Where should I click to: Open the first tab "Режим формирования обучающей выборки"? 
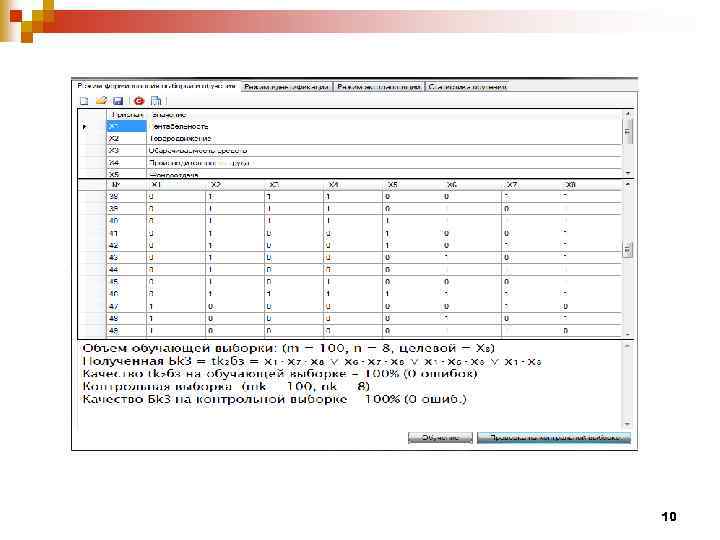pyautogui.click(x=156, y=86)
